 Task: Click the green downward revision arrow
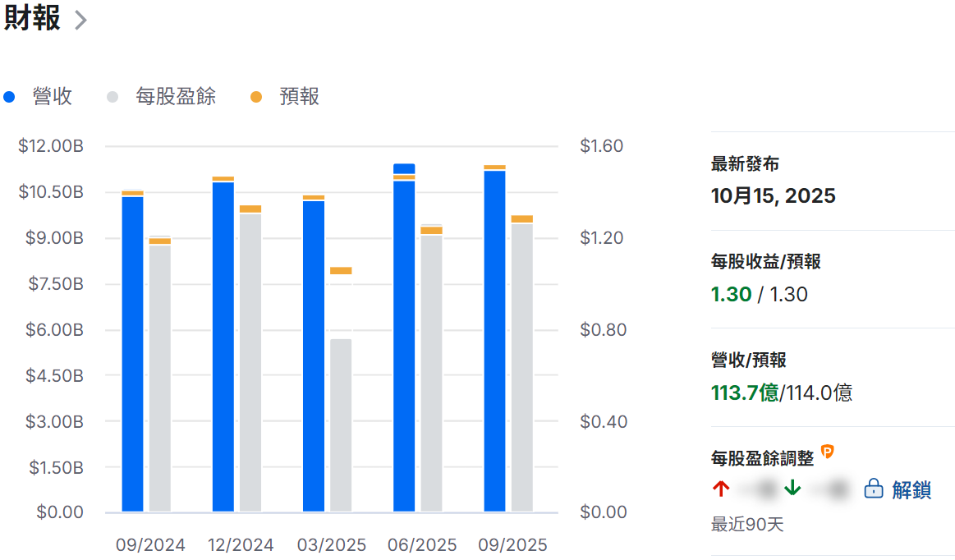[792, 489]
